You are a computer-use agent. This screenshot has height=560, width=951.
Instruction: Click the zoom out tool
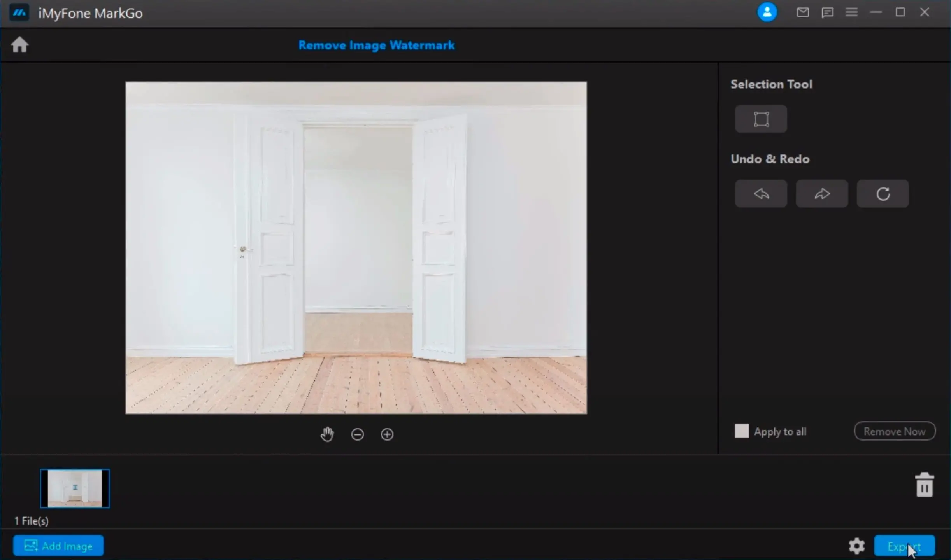pyautogui.click(x=358, y=434)
